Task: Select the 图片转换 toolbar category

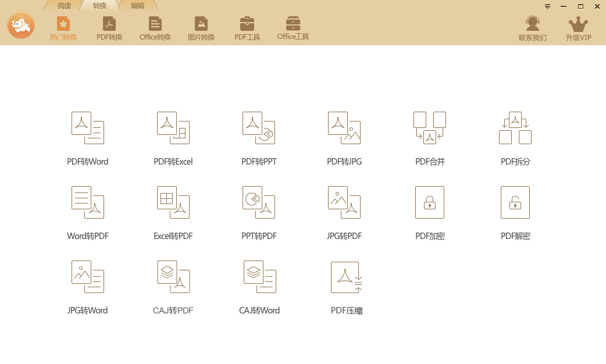Action: click(x=201, y=28)
